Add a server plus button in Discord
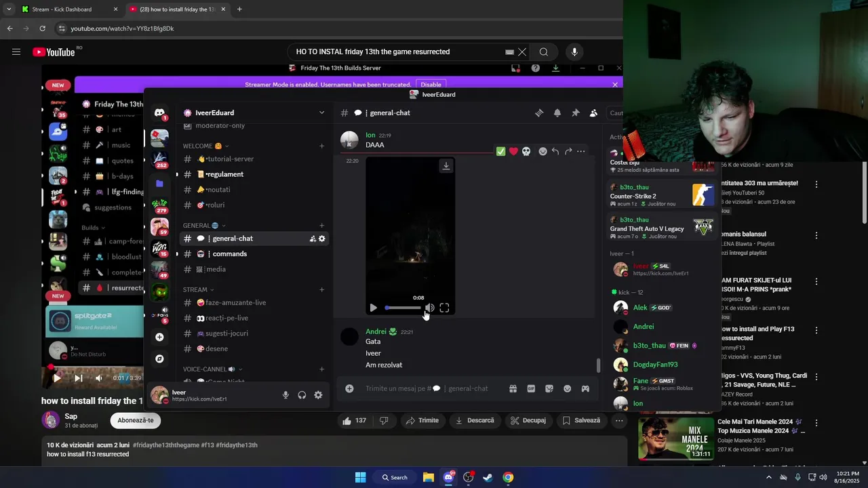This screenshot has height=488, width=868. pyautogui.click(x=159, y=337)
